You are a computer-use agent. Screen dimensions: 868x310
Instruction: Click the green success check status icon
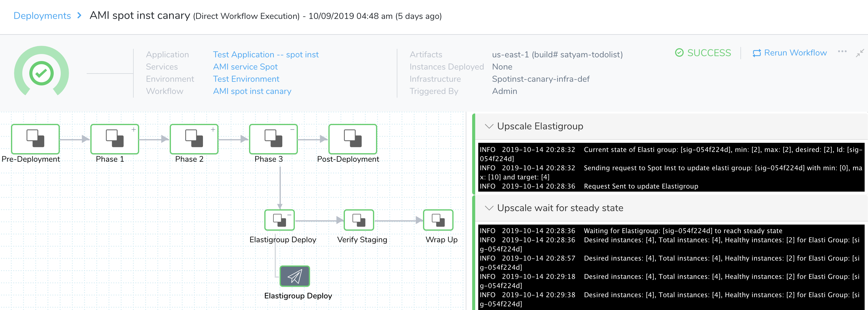point(42,73)
